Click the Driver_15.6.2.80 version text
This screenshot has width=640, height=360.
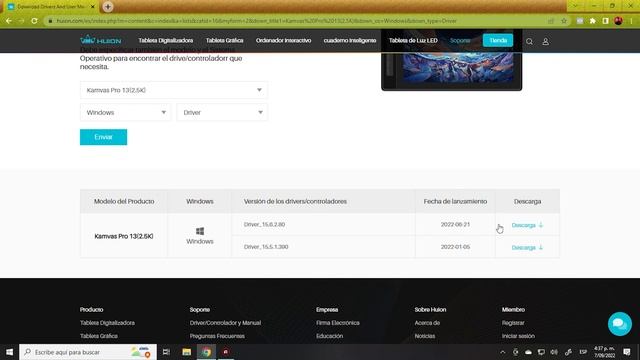[264, 224]
